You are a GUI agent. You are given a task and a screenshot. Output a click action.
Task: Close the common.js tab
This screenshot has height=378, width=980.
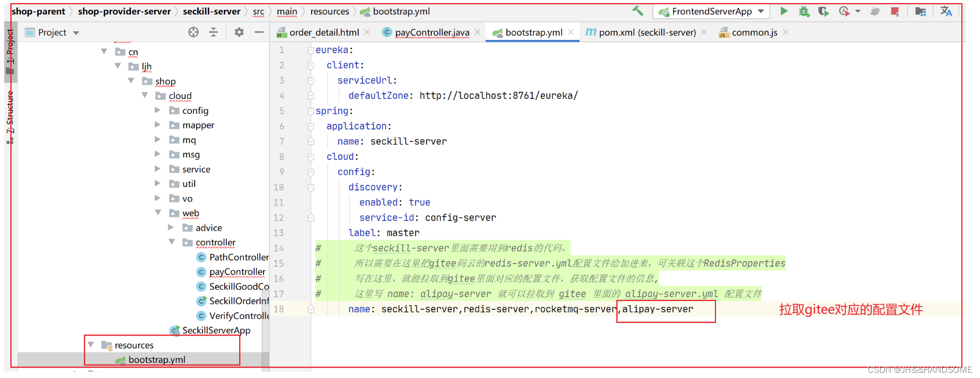click(785, 32)
